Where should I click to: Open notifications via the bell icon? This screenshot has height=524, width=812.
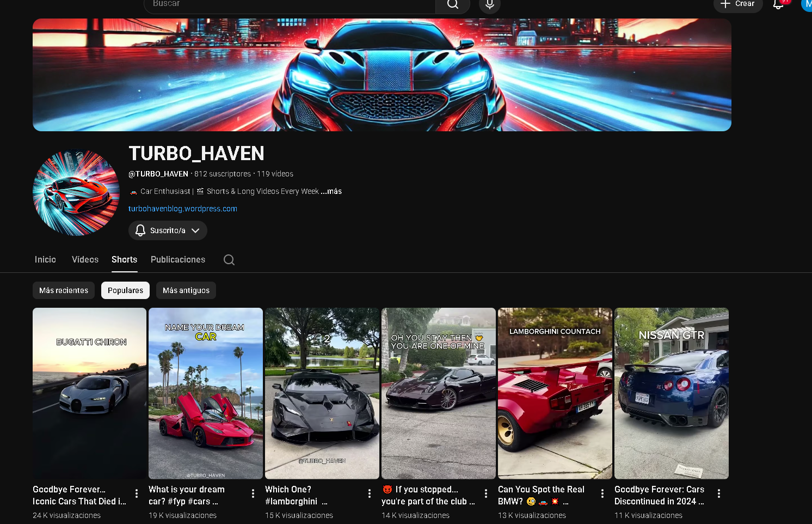tap(778, 4)
